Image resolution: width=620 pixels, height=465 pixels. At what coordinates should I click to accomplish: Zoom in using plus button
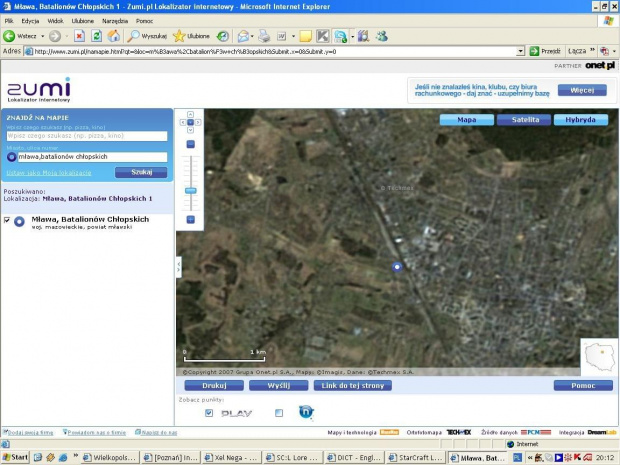point(191,219)
